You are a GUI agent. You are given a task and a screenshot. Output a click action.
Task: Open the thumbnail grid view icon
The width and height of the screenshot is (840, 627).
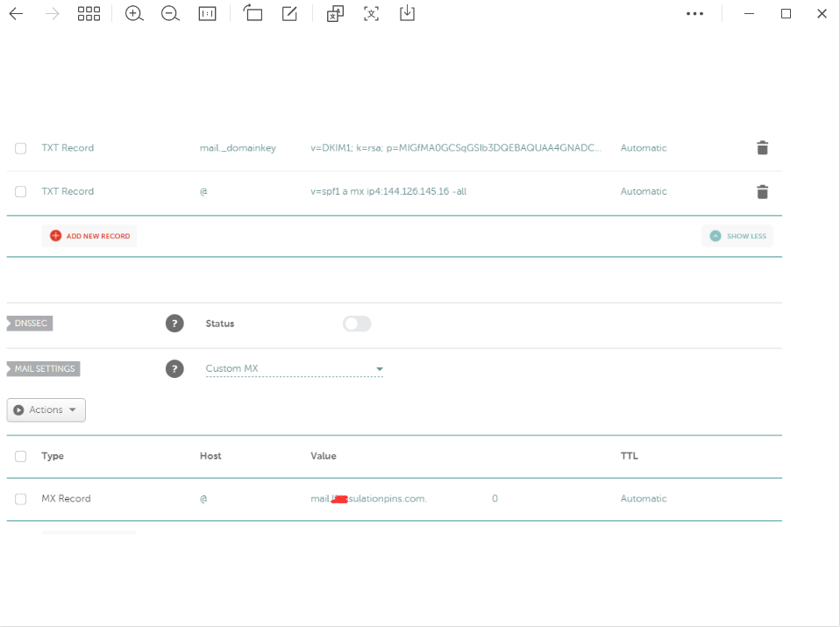pos(89,13)
